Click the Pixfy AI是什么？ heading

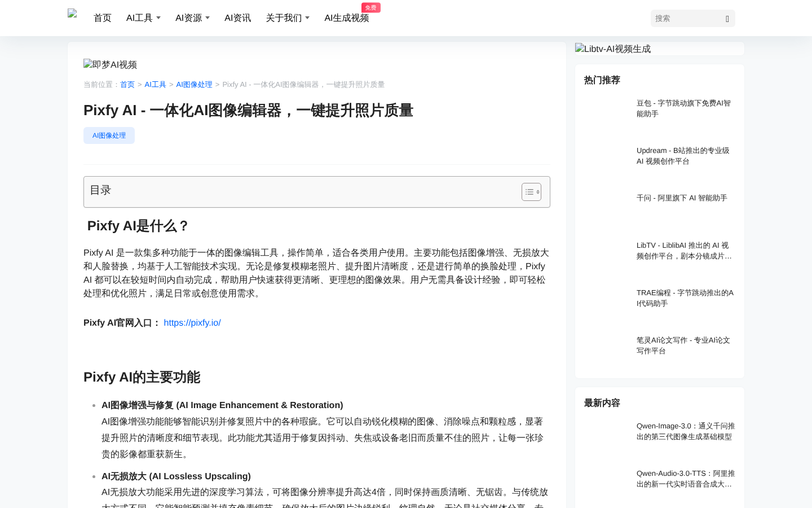138,226
